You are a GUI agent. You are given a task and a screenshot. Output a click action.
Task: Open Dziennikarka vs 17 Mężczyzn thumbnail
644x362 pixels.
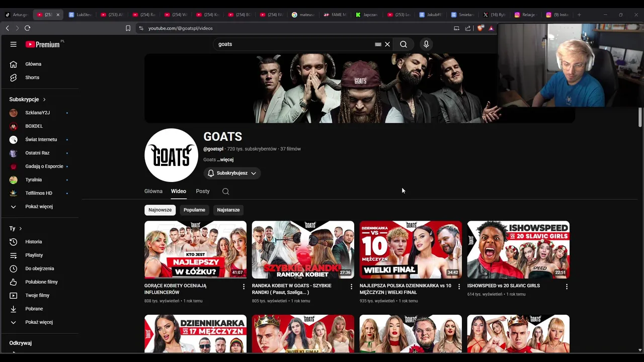tap(195, 334)
